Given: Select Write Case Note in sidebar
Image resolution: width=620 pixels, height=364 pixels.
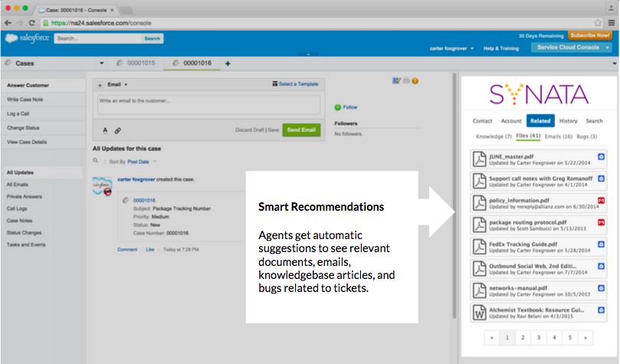Looking at the screenshot, I should tap(43, 100).
